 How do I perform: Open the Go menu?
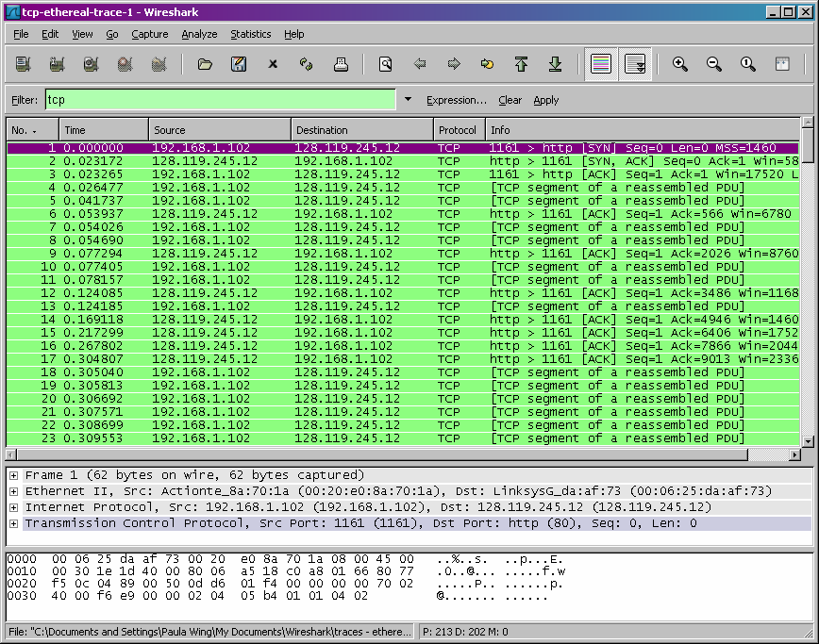tap(111, 34)
